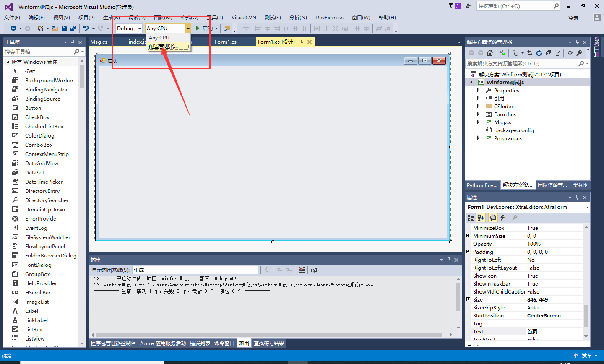Image resolution: width=604 pixels, height=364 pixels.
Task: Open the 调试(D) menu
Action: pos(137,17)
